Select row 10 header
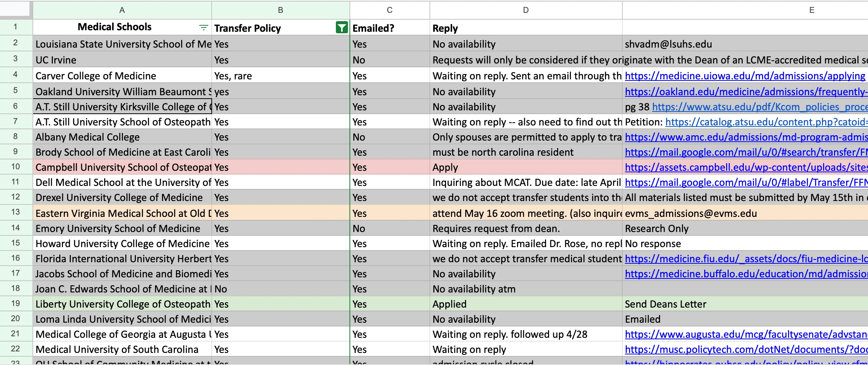This screenshot has height=365, width=868. click(x=15, y=167)
